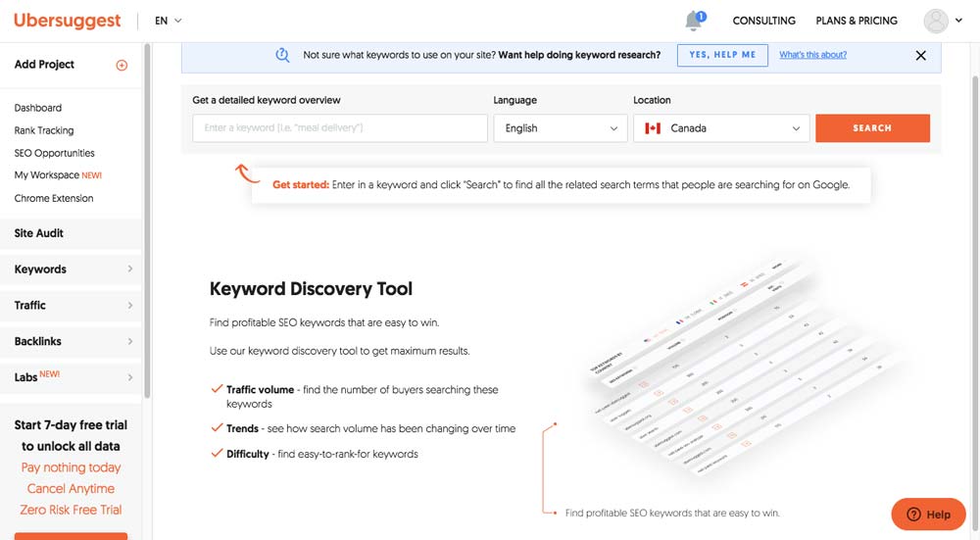Click the user avatar icon
Screen dimensions: 980x540
click(936, 21)
